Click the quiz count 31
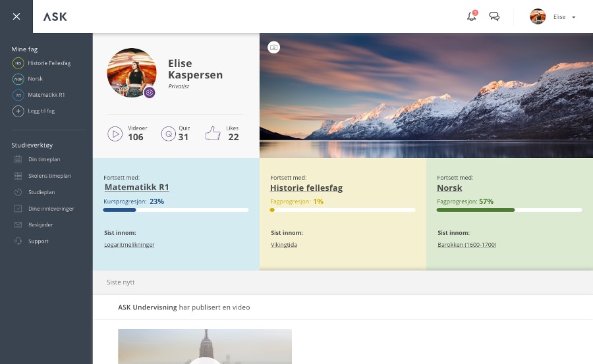This screenshot has width=593, height=364. click(x=183, y=137)
